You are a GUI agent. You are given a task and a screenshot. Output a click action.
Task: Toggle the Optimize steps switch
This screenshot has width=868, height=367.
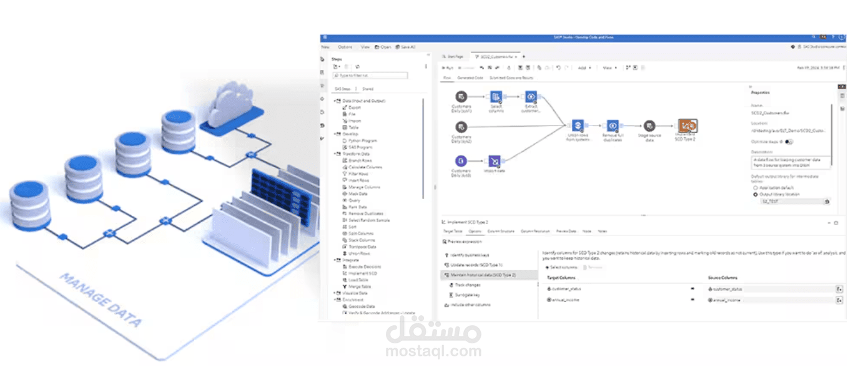tap(789, 142)
